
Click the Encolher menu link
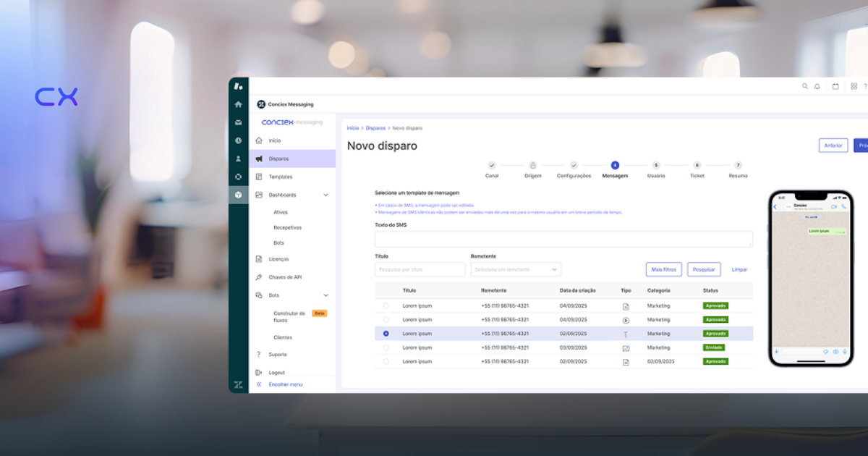point(286,384)
